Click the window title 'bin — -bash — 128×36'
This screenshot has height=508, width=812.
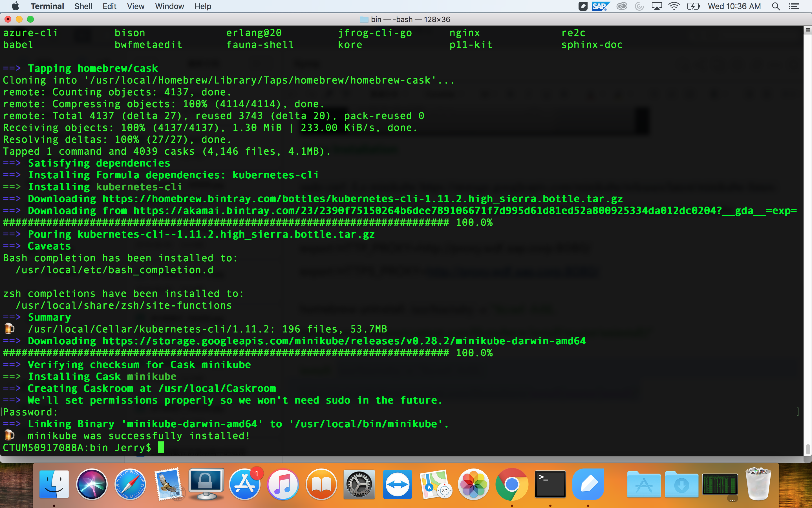tap(410, 19)
